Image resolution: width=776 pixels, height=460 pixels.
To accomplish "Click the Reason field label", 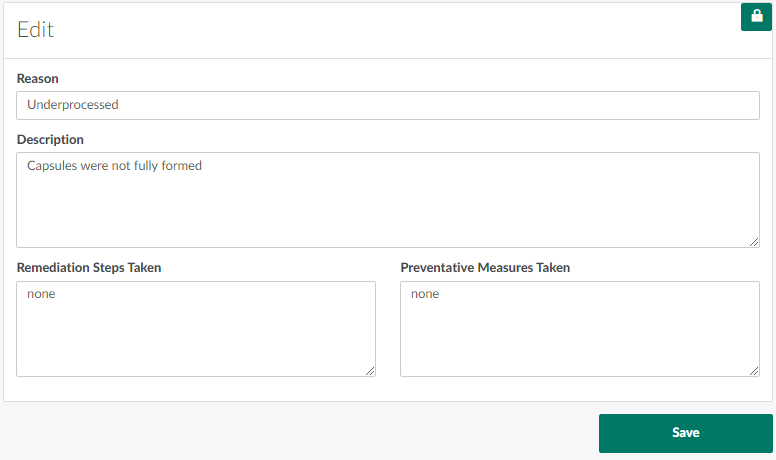I will pos(38,78).
